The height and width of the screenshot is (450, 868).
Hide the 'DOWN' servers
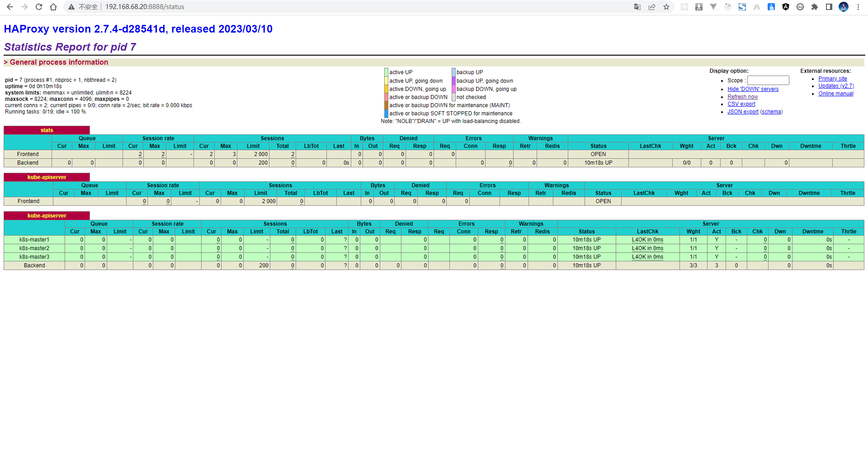[x=753, y=89]
